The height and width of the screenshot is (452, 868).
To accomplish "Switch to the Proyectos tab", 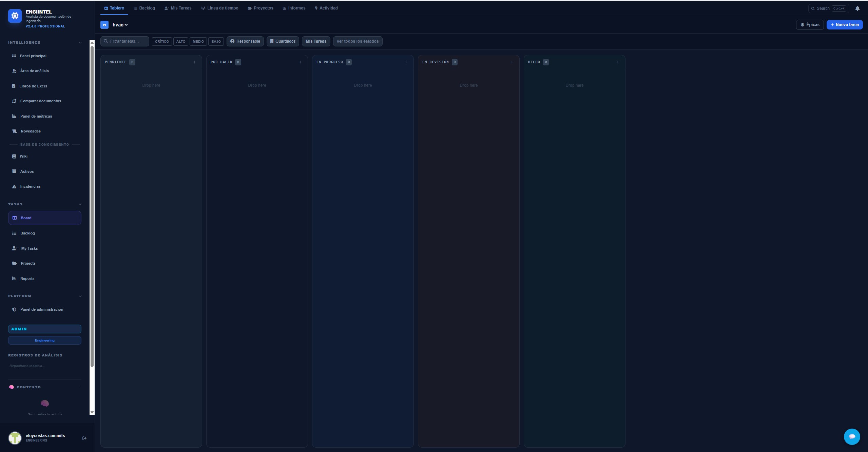I will point(261,8).
